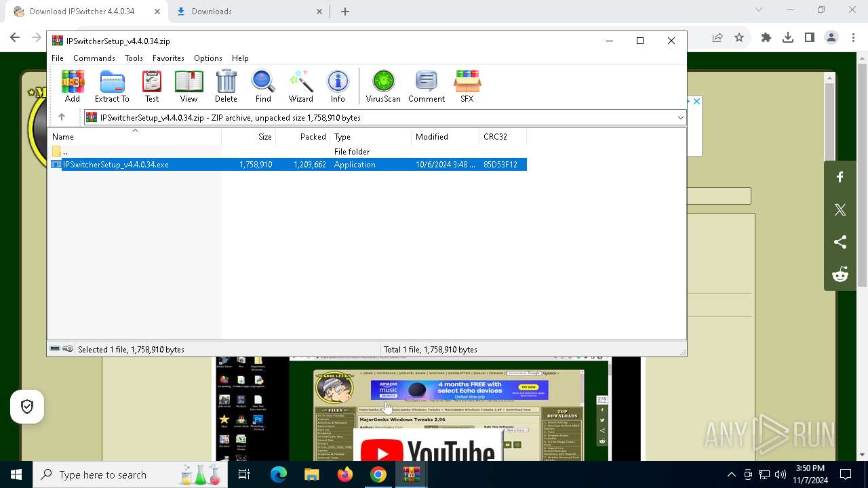Bookmark this page with the star icon

[x=739, y=38]
